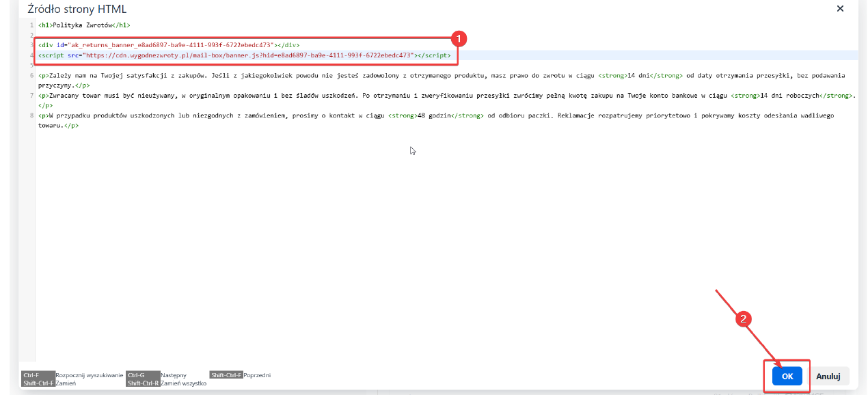Click the "Zamień wszystko" shortcut hint
The image size is (868, 410).
(184, 383)
